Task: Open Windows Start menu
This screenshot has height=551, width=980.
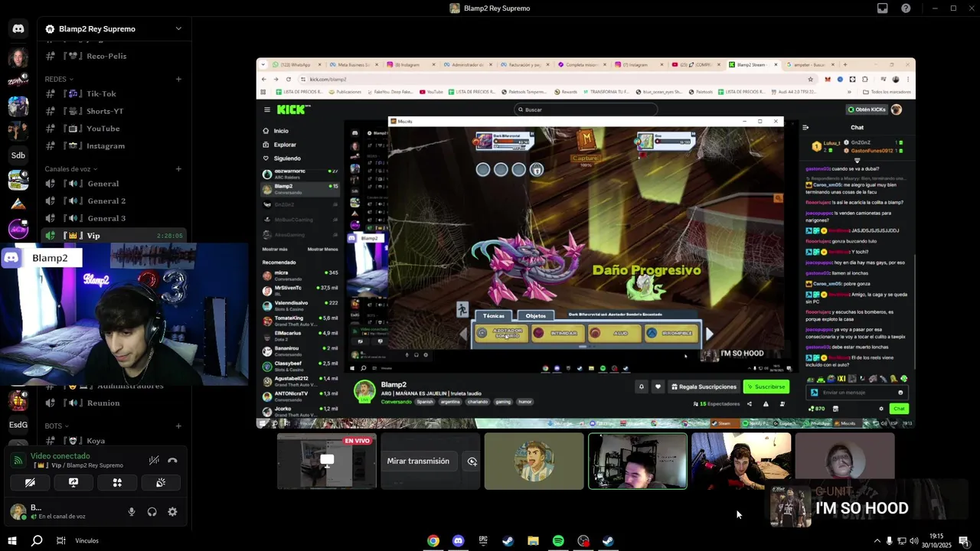Action: tap(11, 540)
